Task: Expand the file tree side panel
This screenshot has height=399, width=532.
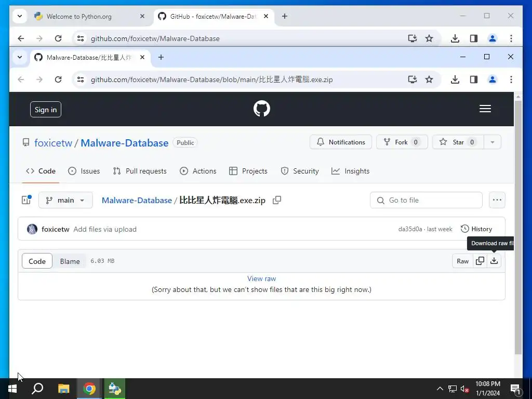Action: pos(26,200)
